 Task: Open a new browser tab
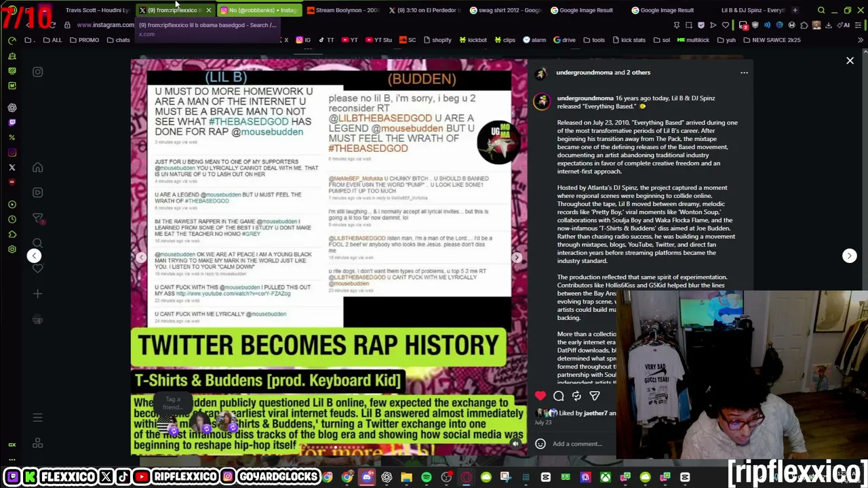tap(795, 10)
